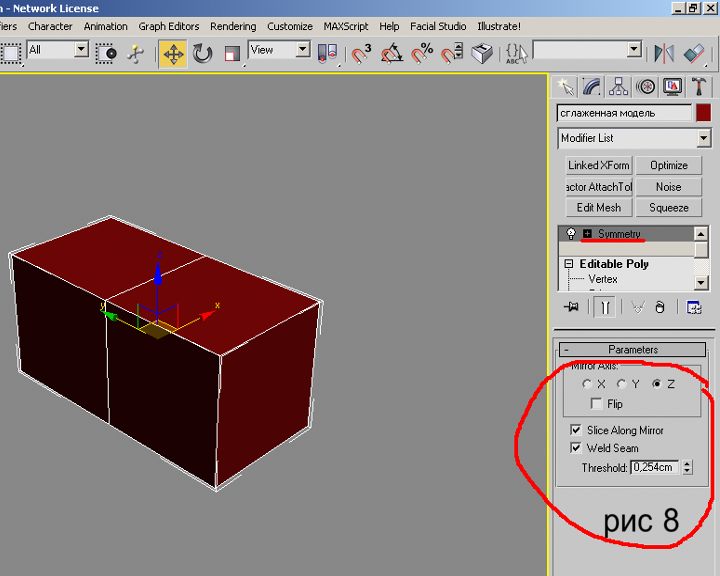Click the Mirror tool icon

(664, 53)
